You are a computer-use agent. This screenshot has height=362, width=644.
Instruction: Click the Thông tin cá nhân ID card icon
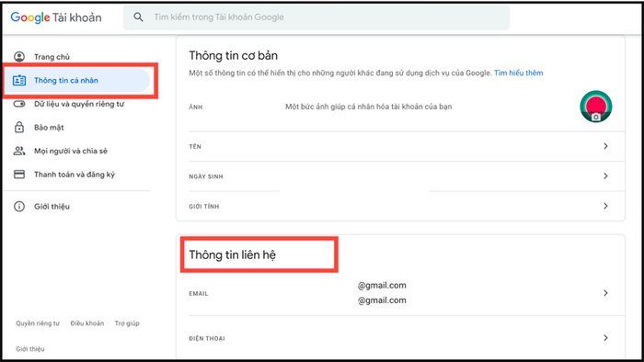(19, 80)
